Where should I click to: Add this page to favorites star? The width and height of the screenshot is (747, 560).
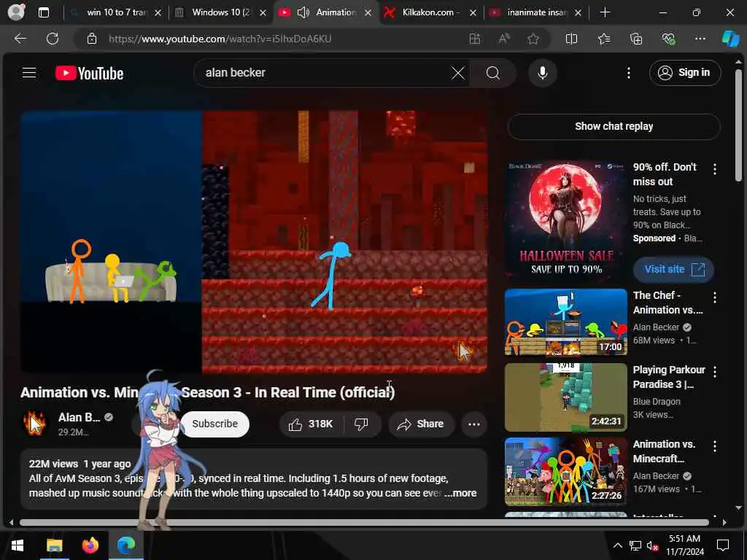[x=533, y=39]
